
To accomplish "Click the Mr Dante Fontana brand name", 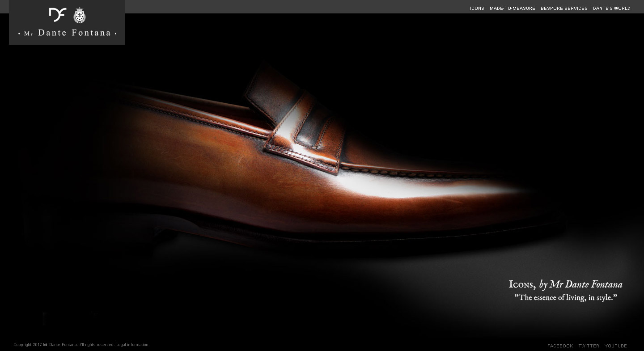I will [x=67, y=33].
